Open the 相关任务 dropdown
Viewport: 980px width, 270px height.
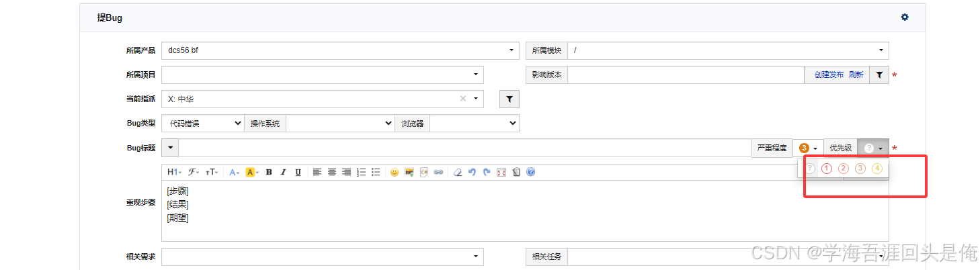click(728, 257)
